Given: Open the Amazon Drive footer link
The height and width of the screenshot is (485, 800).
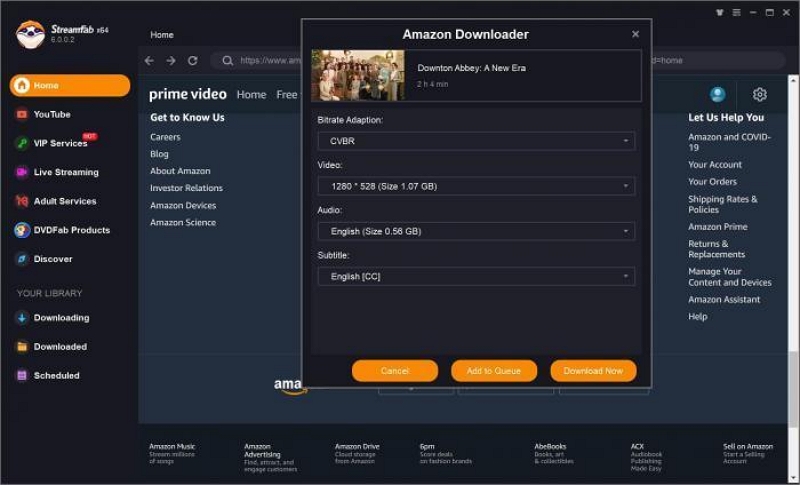Looking at the screenshot, I should (357, 453).
